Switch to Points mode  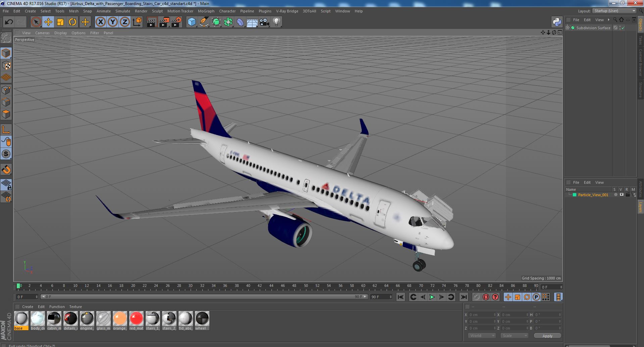[6, 90]
